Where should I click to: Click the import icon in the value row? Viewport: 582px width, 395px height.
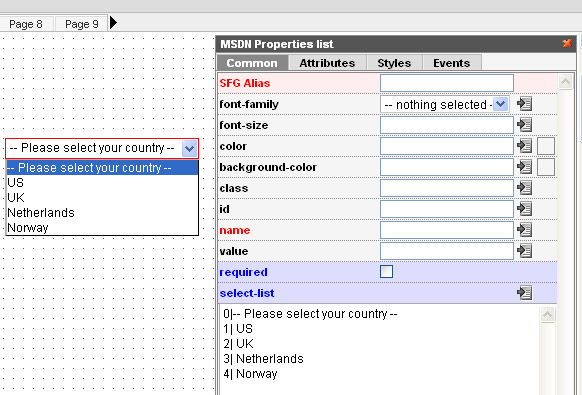pyautogui.click(x=524, y=251)
